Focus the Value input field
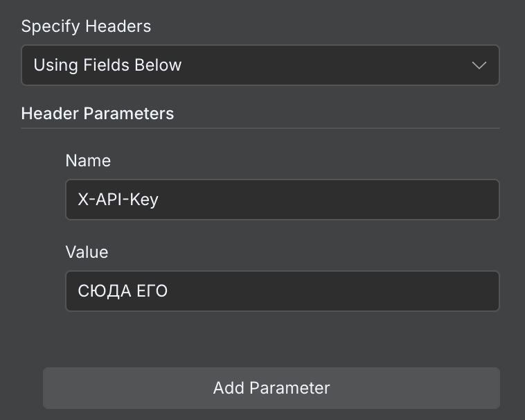This screenshot has height=420, width=525. click(x=282, y=290)
